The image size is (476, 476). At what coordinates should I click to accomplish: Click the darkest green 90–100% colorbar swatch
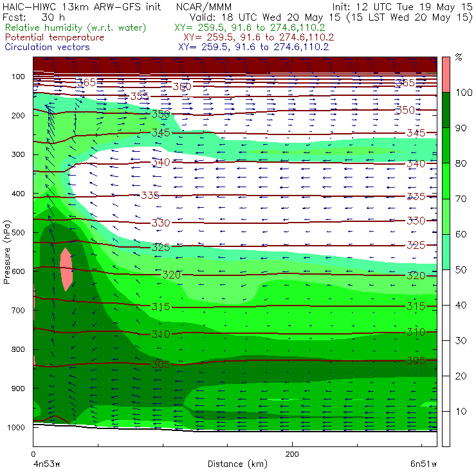tap(446, 110)
